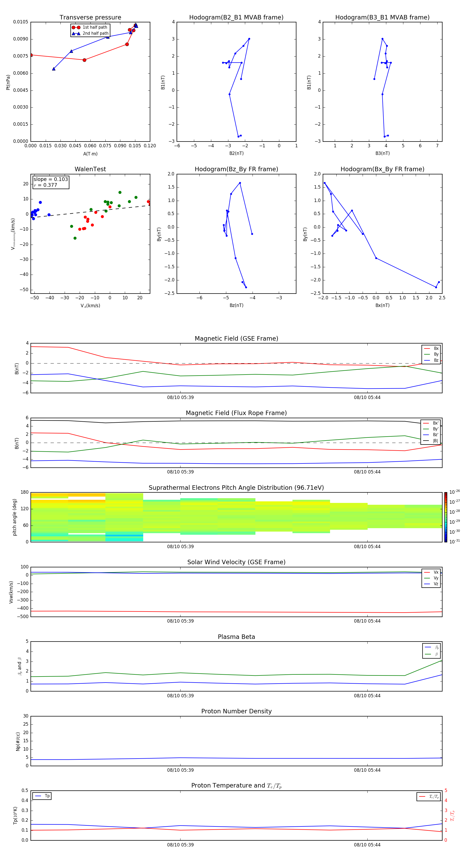Click the 'Vsw(km/s)' axis label
The height and width of the screenshot is (868, 473).
tap(11, 592)
